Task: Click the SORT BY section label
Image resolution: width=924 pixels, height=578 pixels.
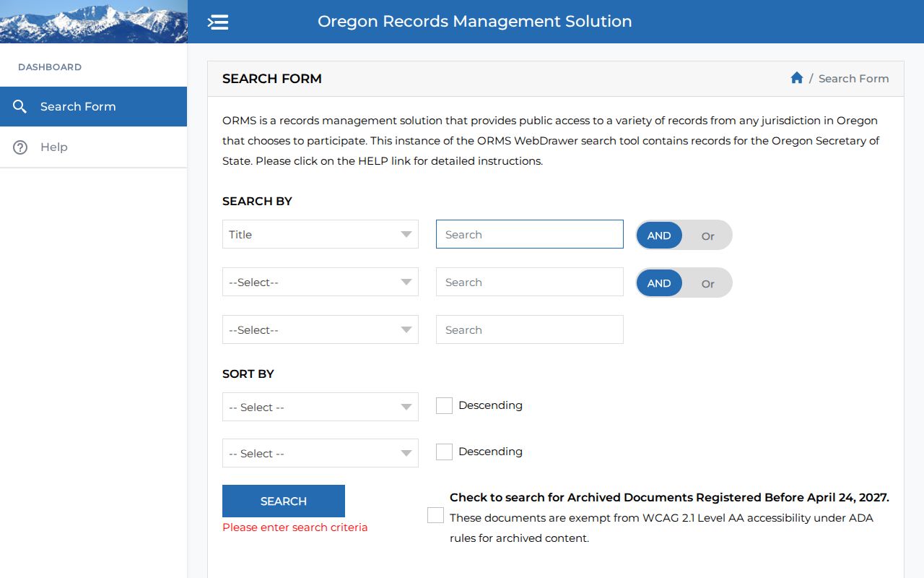Action: pyautogui.click(x=248, y=374)
